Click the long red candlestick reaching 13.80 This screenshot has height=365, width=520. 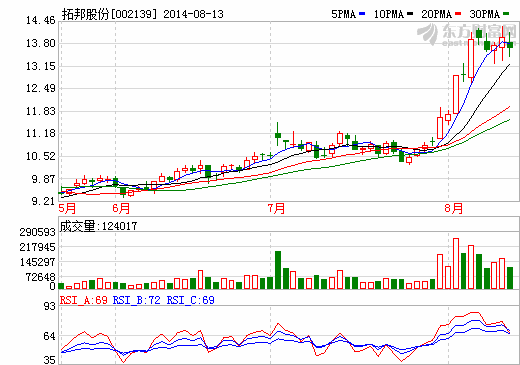471,59
